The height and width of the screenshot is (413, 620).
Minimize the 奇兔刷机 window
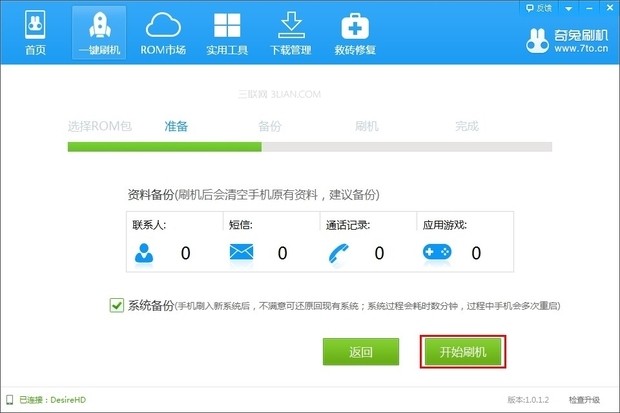589,8
